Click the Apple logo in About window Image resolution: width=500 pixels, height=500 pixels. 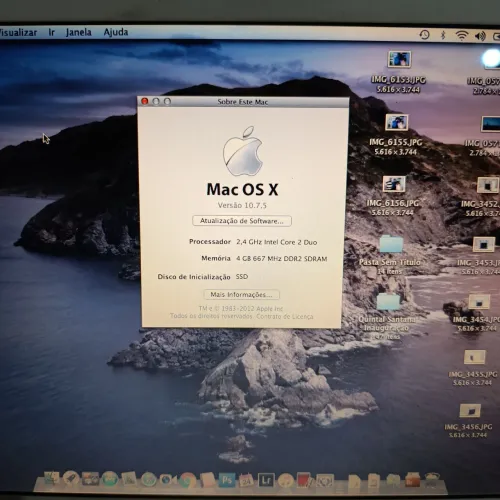[243, 151]
